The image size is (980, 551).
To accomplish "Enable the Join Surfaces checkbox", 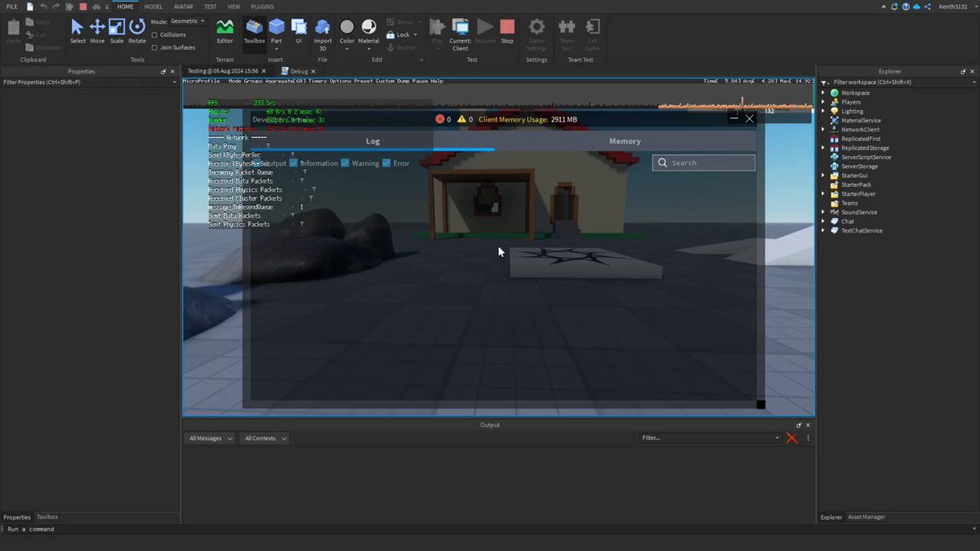I will pyautogui.click(x=155, y=47).
